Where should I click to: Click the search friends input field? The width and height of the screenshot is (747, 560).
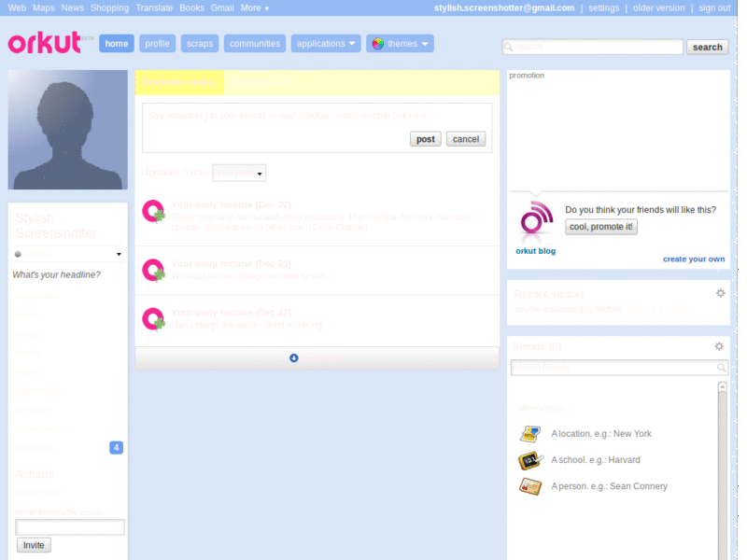click(x=619, y=367)
